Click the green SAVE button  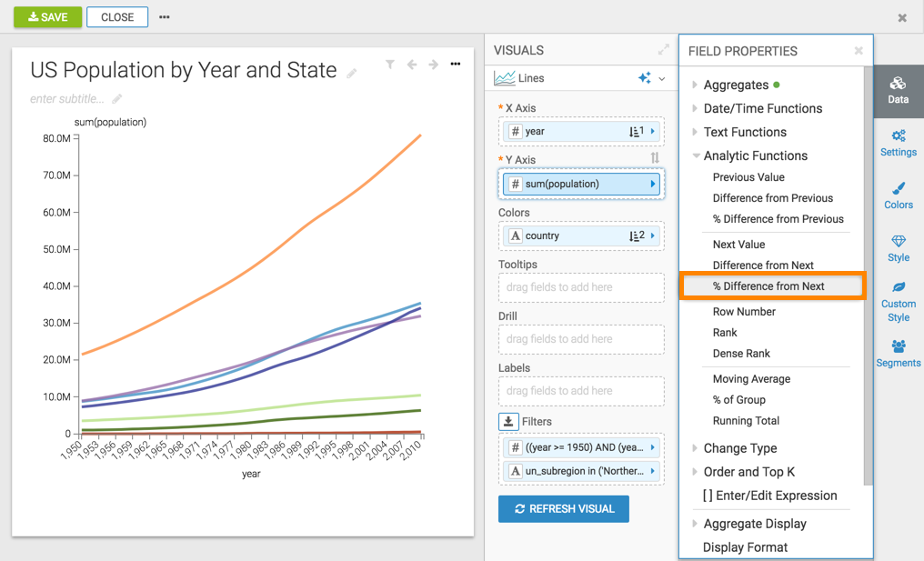[x=47, y=17]
